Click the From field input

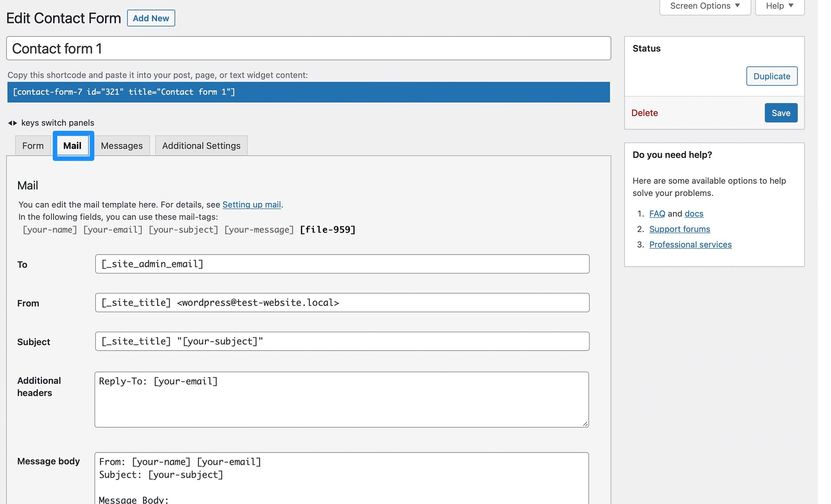(342, 302)
